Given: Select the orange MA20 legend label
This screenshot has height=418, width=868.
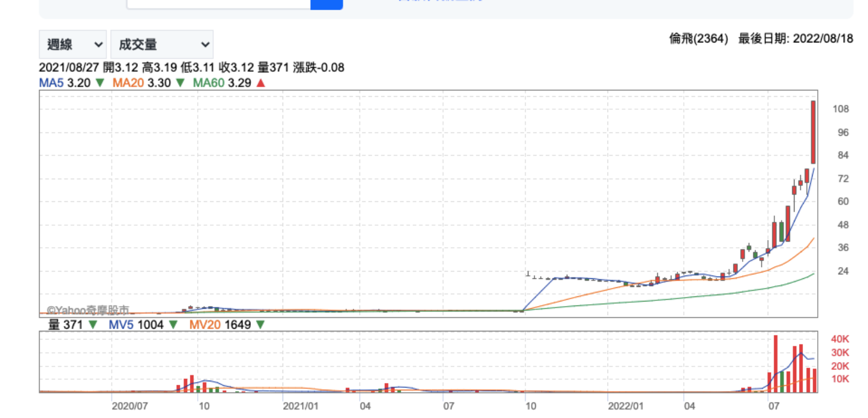Looking at the screenshot, I should pyautogui.click(x=128, y=83).
